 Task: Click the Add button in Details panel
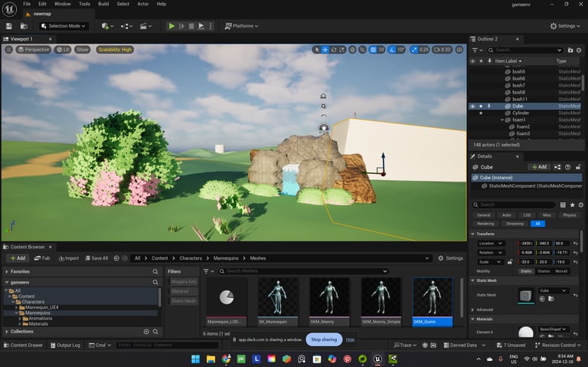pyautogui.click(x=539, y=167)
